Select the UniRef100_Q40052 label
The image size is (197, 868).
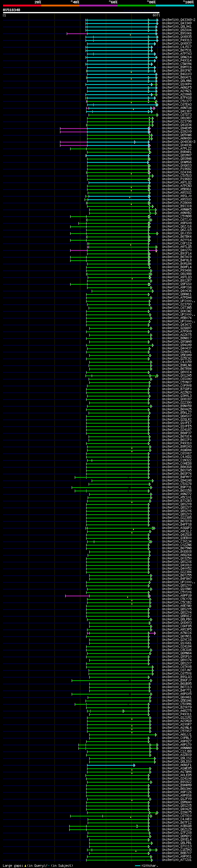click(176, 568)
